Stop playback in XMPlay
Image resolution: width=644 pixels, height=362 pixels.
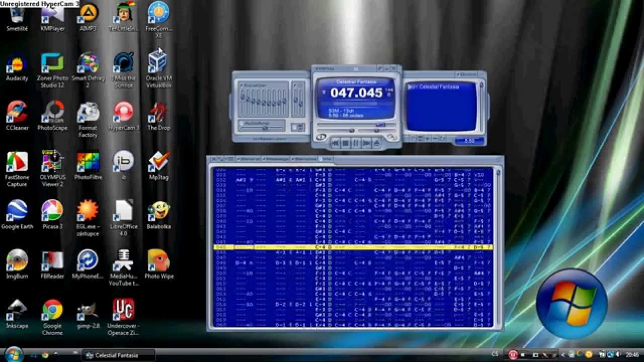point(346,142)
